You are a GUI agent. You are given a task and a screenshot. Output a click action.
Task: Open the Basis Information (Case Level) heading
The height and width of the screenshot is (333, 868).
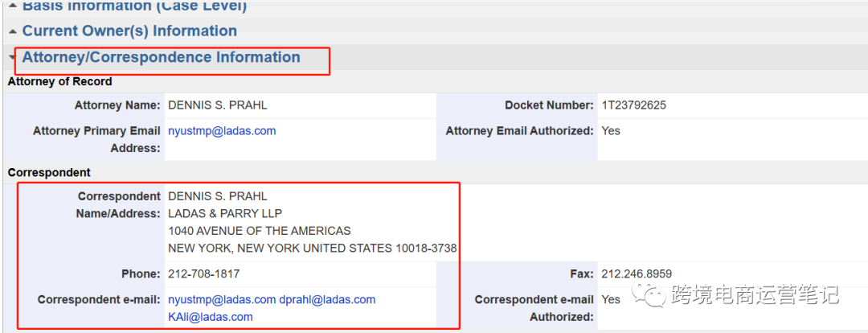coord(134,6)
